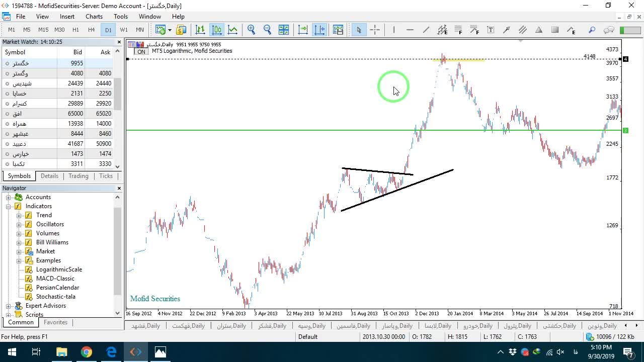Collapse the Indicators node in Navigator

[9, 206]
